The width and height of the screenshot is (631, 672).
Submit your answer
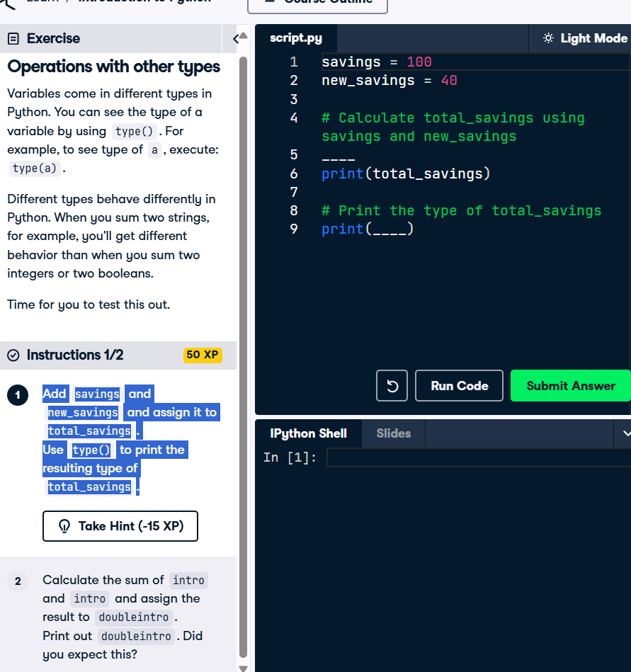(x=570, y=385)
